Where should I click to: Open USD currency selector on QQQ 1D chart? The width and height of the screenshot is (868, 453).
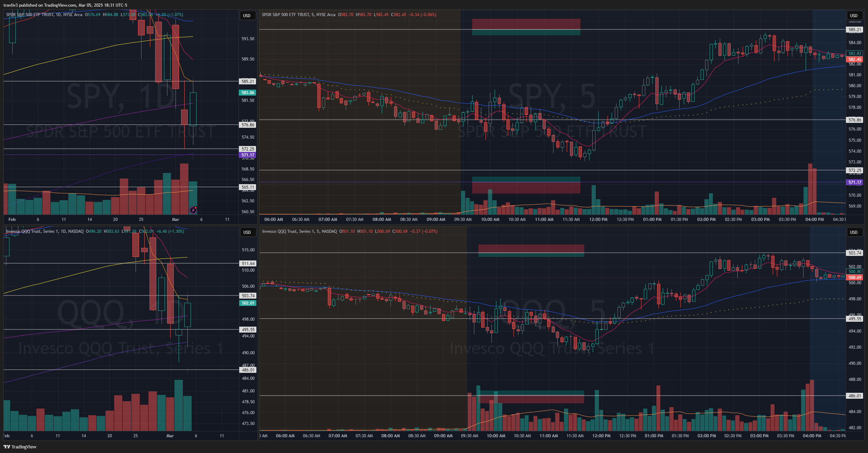pyautogui.click(x=247, y=232)
